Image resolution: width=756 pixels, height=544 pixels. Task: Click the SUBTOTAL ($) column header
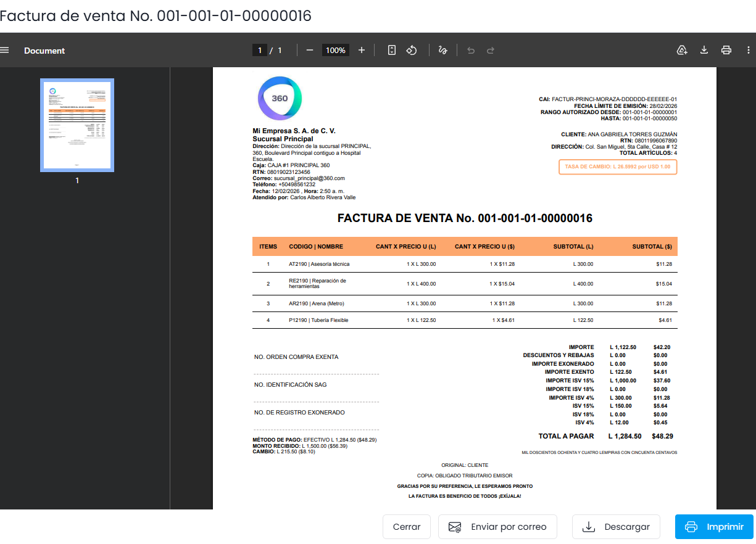click(x=652, y=247)
